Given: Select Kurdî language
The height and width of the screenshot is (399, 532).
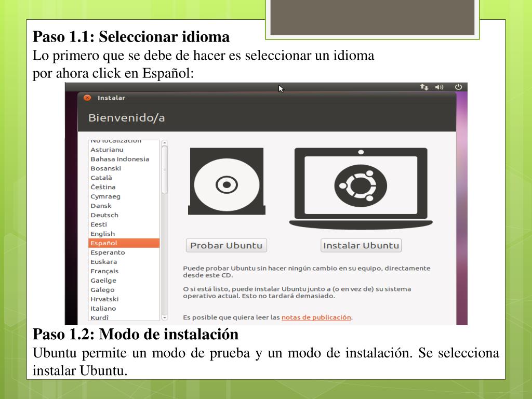Looking at the screenshot, I should tap(124, 317).
